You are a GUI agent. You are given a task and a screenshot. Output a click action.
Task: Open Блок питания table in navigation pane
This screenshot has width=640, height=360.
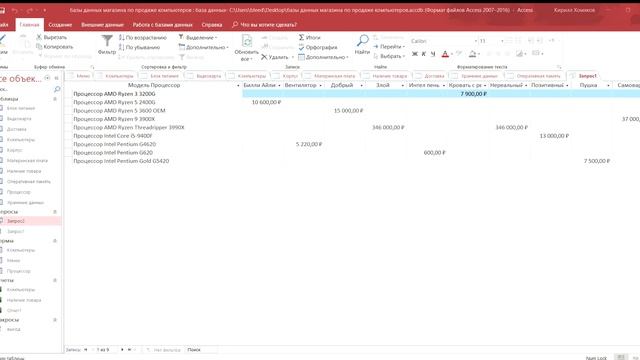click(20, 108)
